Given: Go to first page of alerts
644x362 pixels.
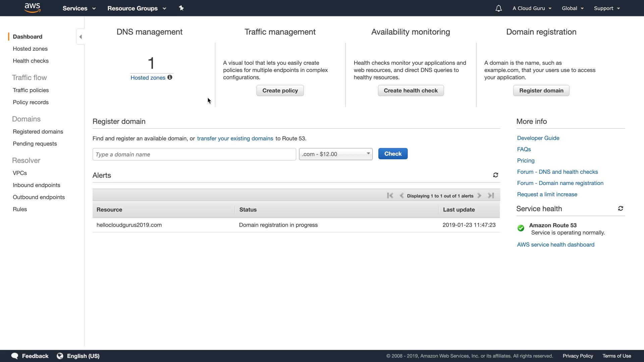Looking at the screenshot, I should (x=390, y=195).
